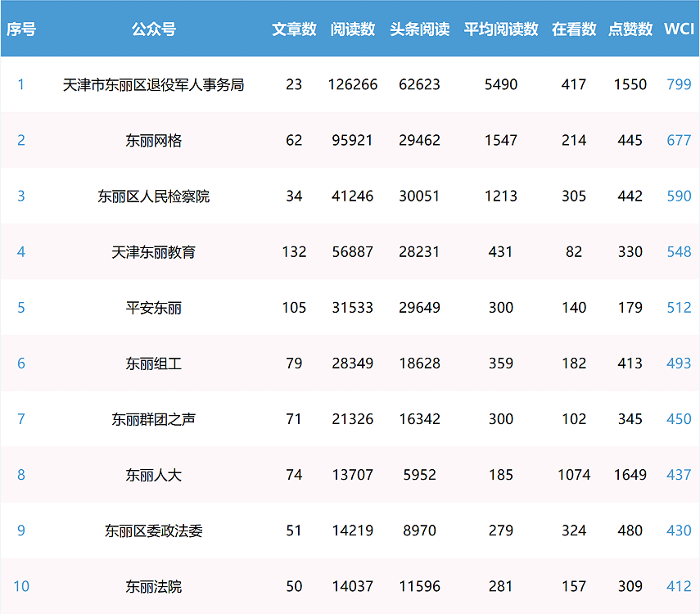Click headline reads value 30051
The width and height of the screenshot is (700, 614).
(420, 196)
